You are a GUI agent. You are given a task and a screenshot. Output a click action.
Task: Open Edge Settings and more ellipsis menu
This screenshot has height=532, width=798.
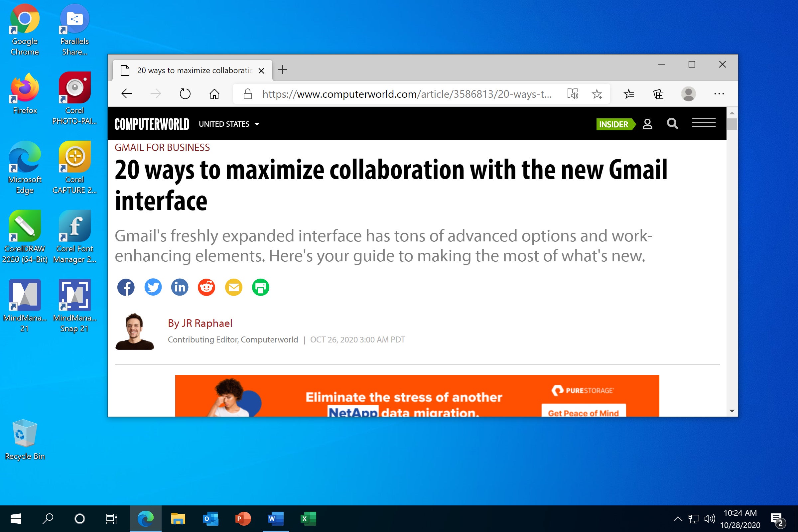[719, 94]
